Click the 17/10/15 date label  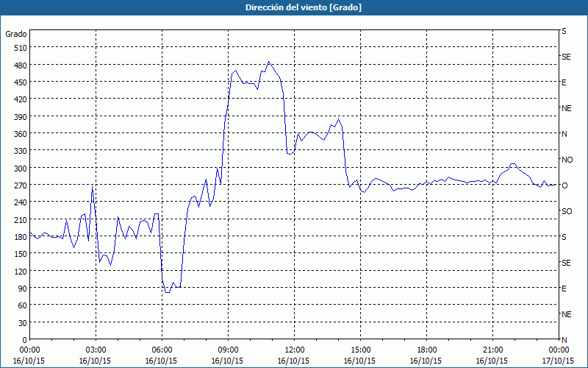tap(558, 361)
